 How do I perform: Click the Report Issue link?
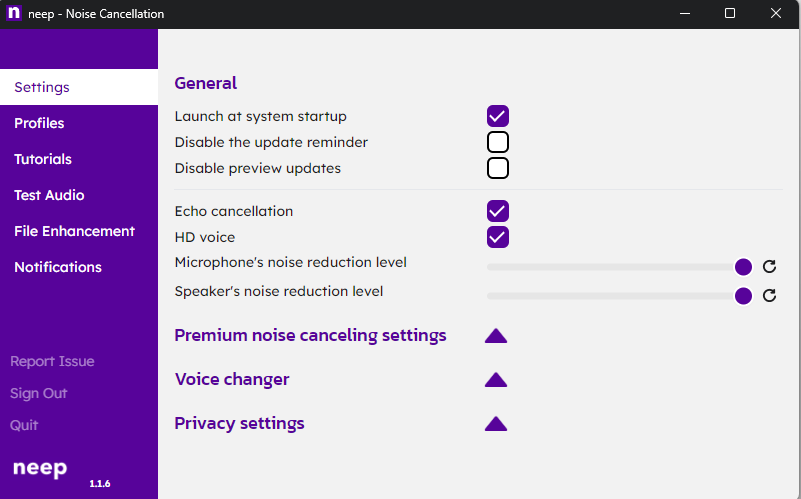[52, 361]
